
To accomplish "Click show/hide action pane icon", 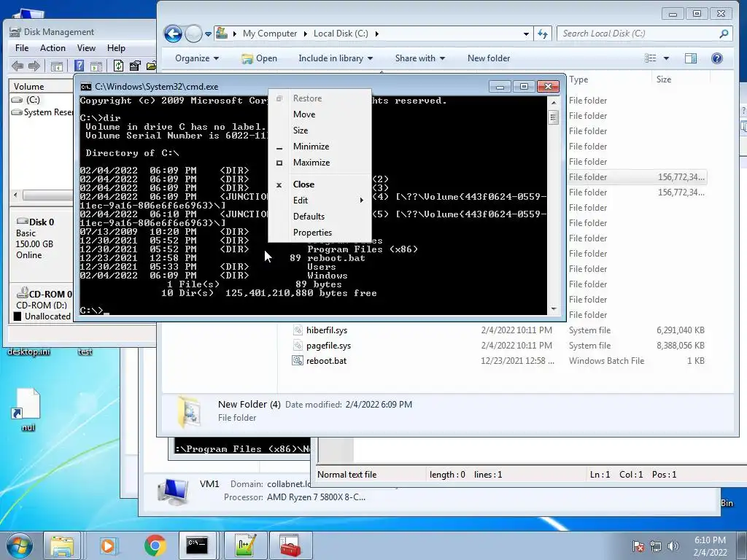I will point(96,66).
